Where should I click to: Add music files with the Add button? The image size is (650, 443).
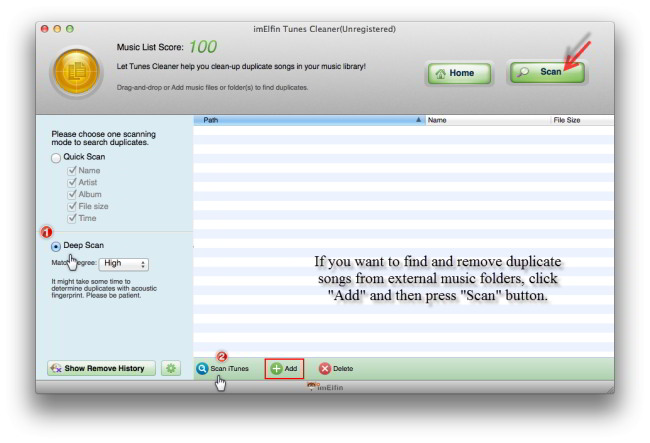pos(284,368)
